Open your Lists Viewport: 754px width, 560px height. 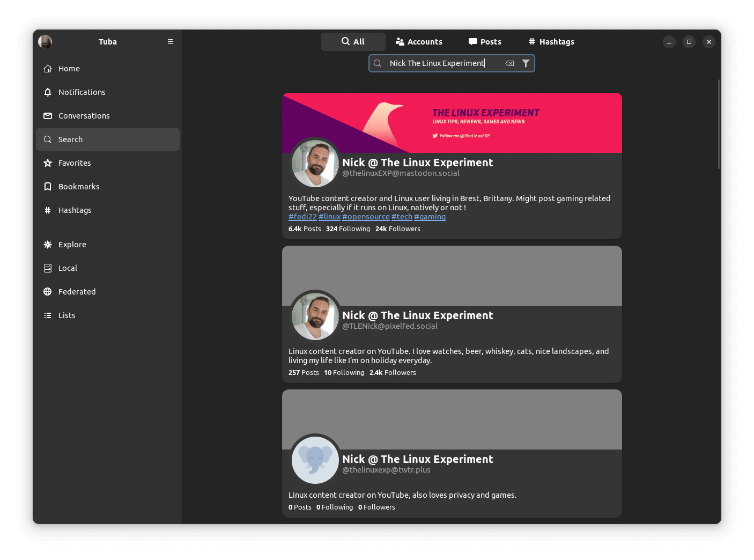[x=66, y=315]
